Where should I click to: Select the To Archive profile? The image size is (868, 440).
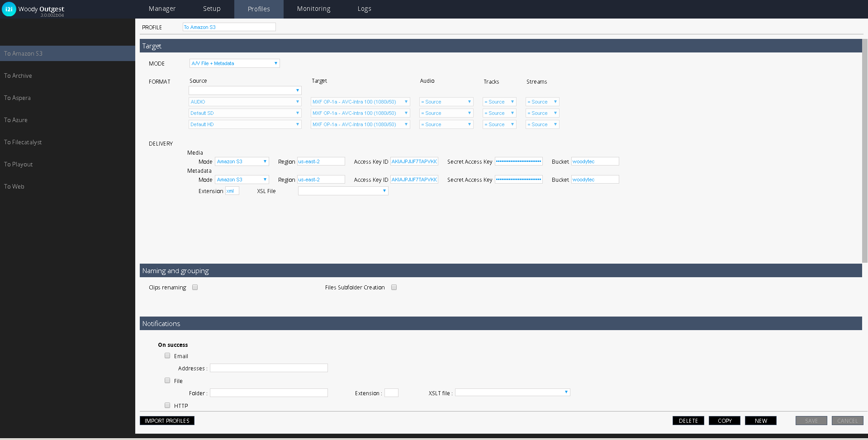[x=67, y=76]
